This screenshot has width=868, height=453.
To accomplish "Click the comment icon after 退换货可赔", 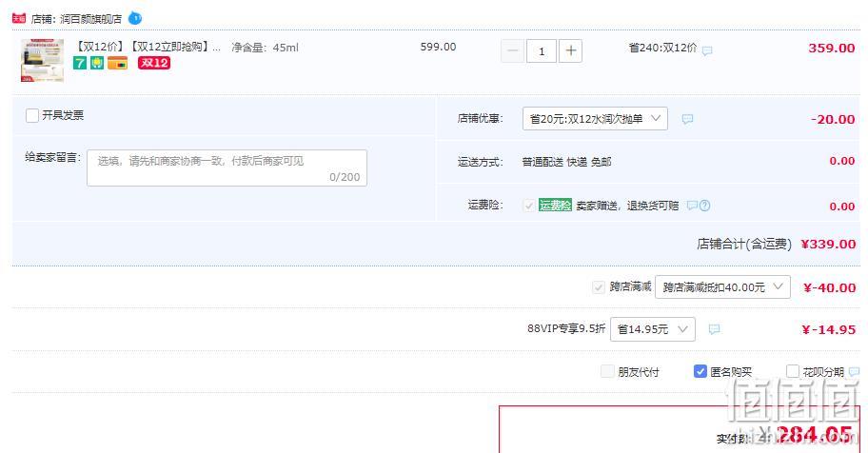I will point(692,205).
